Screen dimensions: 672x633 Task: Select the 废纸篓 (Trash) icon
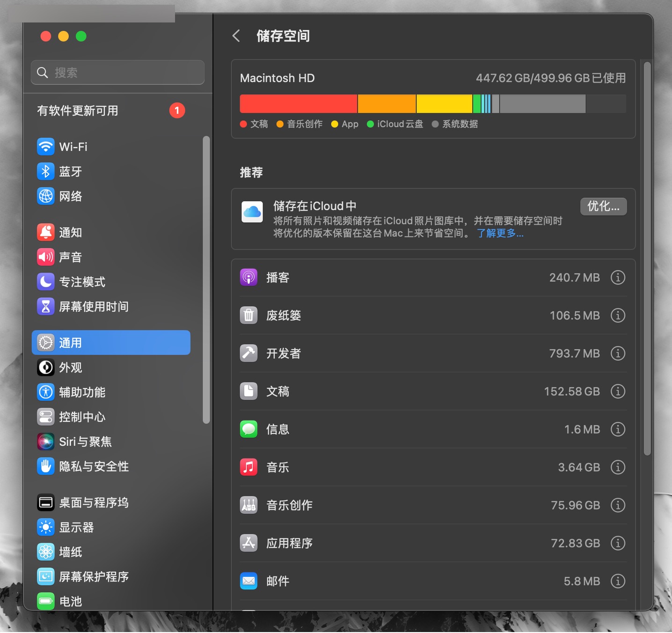[x=248, y=315]
